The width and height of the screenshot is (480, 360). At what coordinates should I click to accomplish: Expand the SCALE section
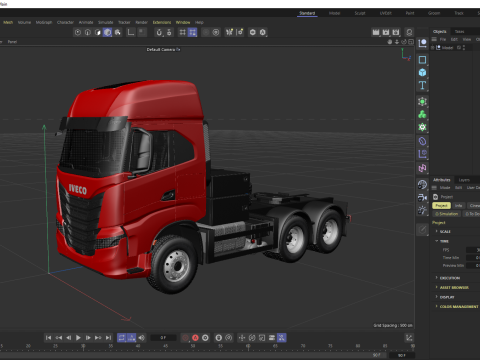click(x=437, y=231)
